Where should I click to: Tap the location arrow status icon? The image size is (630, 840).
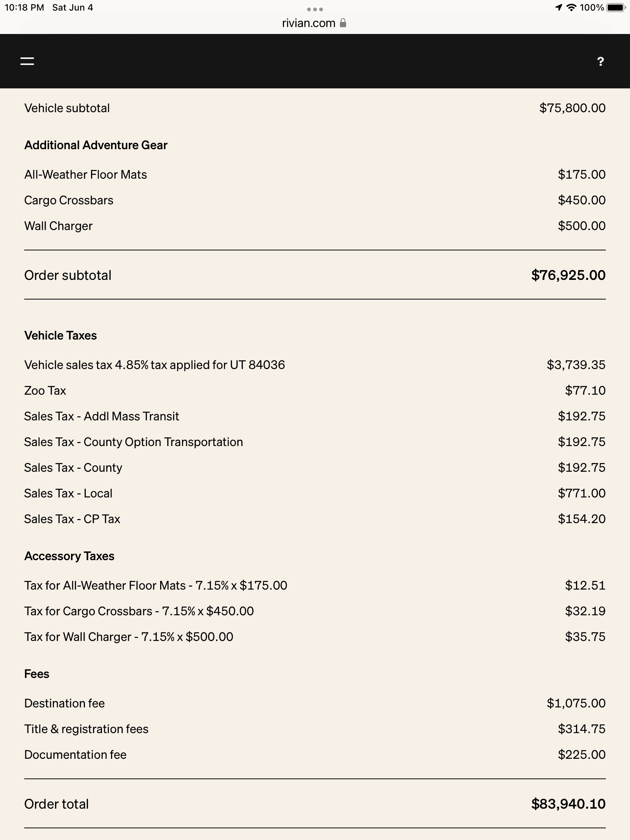click(558, 8)
